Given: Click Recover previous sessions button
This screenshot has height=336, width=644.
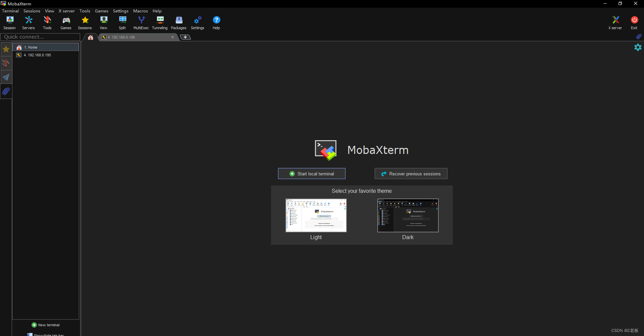Looking at the screenshot, I should (x=411, y=174).
